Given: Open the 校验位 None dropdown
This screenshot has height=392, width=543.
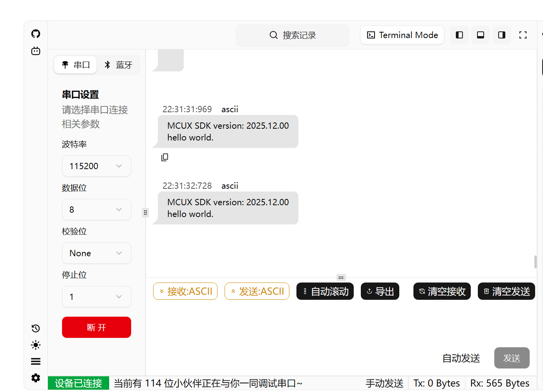Looking at the screenshot, I should coord(97,253).
